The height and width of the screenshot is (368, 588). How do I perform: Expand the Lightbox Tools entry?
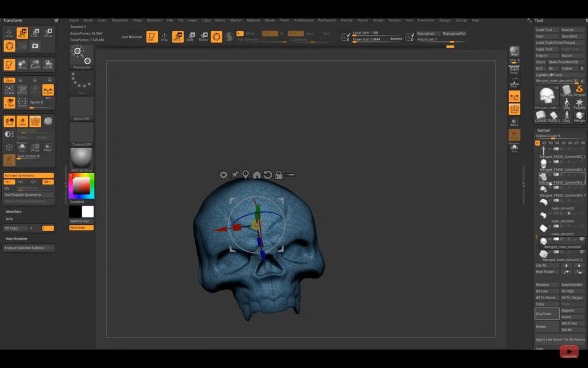tap(548, 75)
